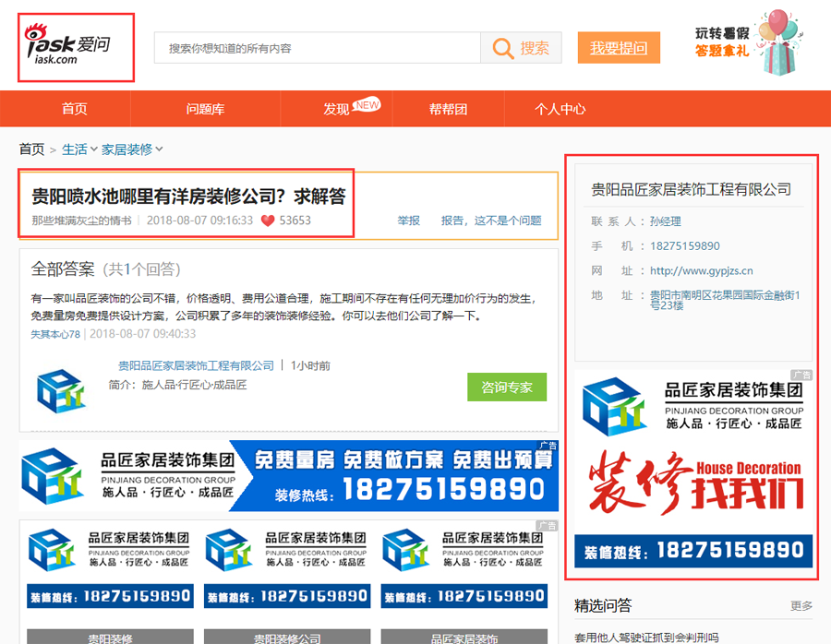Click the 品匠家居装饰 gray button
831x644 pixels.
point(464,638)
